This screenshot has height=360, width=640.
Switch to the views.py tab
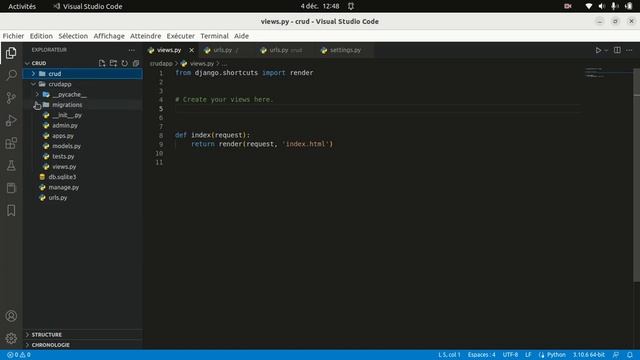tap(169, 50)
